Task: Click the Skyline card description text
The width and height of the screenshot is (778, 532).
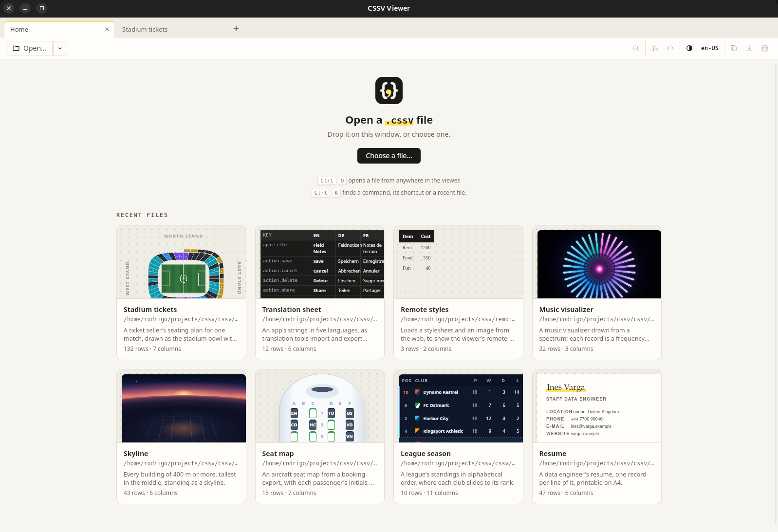Action: tap(180, 478)
